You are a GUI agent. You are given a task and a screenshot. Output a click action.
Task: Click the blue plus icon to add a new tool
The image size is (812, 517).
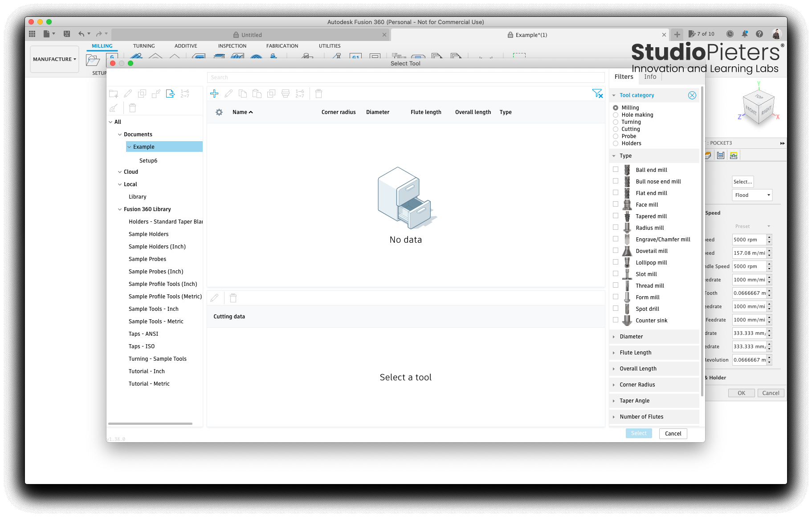tap(214, 94)
